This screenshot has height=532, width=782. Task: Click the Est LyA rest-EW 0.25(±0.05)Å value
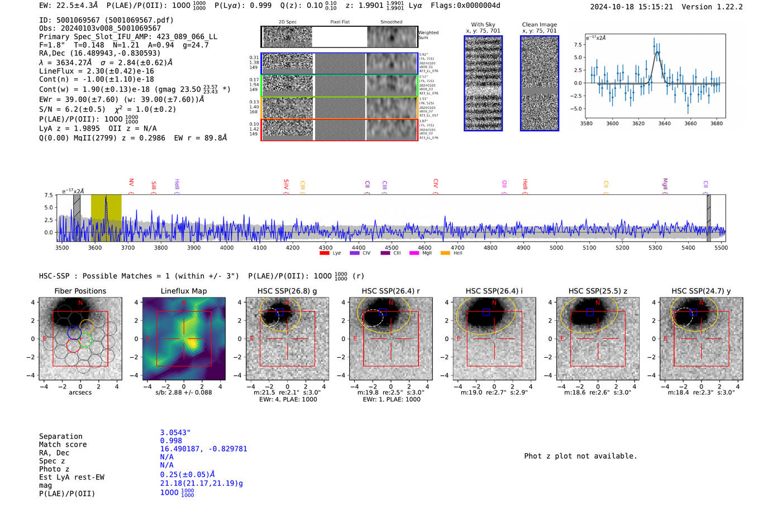(x=187, y=475)
